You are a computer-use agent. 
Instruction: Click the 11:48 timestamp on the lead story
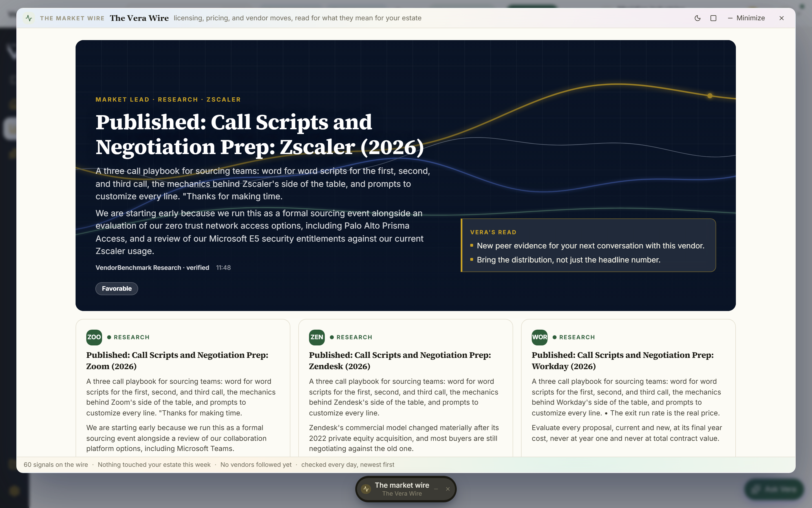tap(224, 268)
